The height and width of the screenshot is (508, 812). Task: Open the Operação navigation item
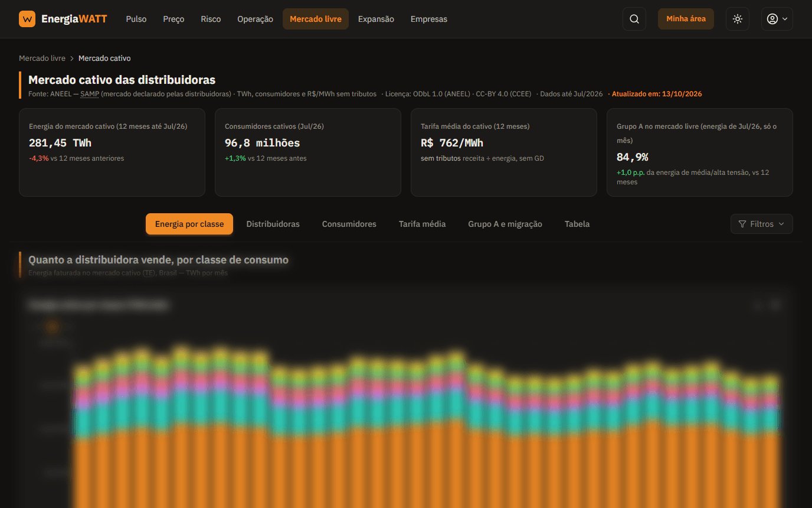pos(255,19)
